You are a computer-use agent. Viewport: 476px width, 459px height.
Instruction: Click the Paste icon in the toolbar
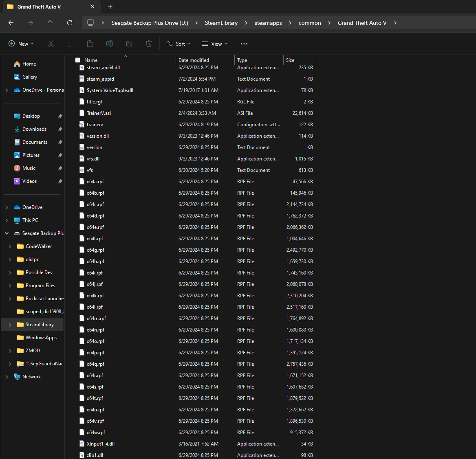coord(90,44)
